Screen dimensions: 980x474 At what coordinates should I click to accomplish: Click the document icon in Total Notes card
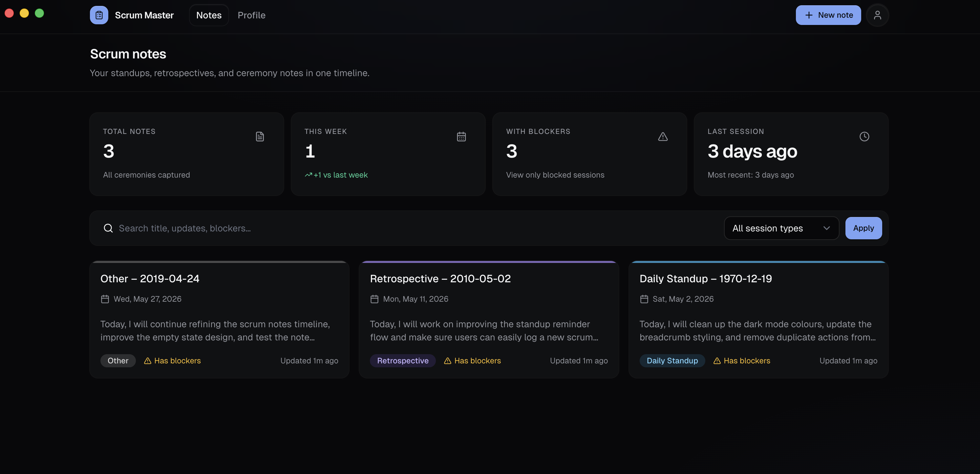coord(260,137)
